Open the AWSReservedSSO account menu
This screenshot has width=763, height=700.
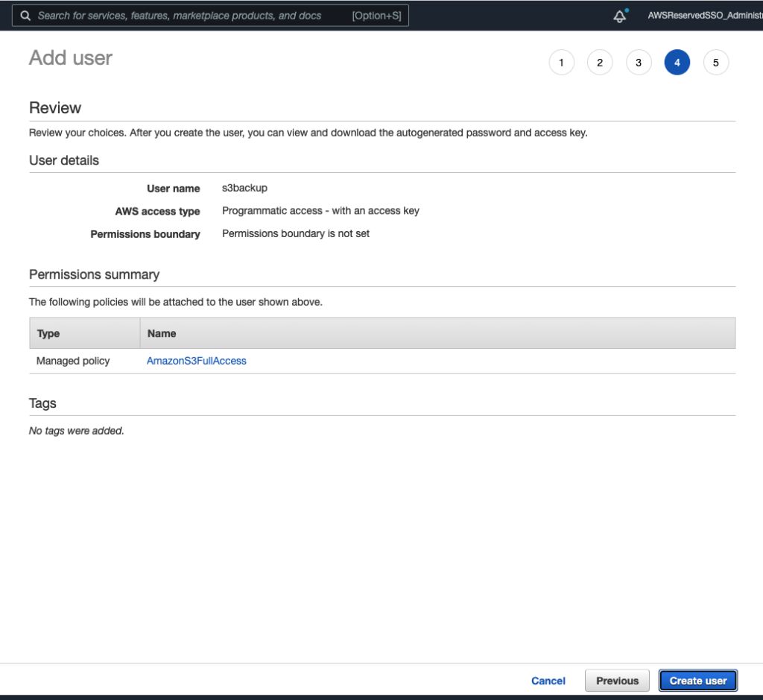tap(705, 16)
